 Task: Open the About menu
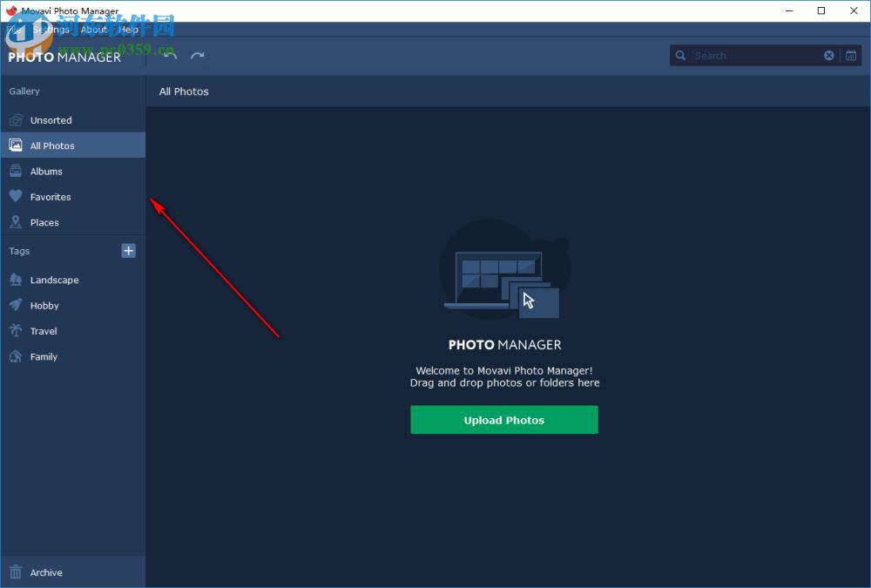[x=93, y=30]
